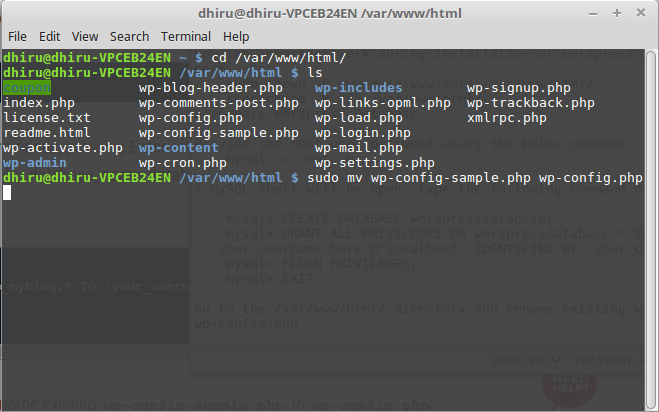
Task: Click the highlighted coupon directory entry
Action: [27, 88]
